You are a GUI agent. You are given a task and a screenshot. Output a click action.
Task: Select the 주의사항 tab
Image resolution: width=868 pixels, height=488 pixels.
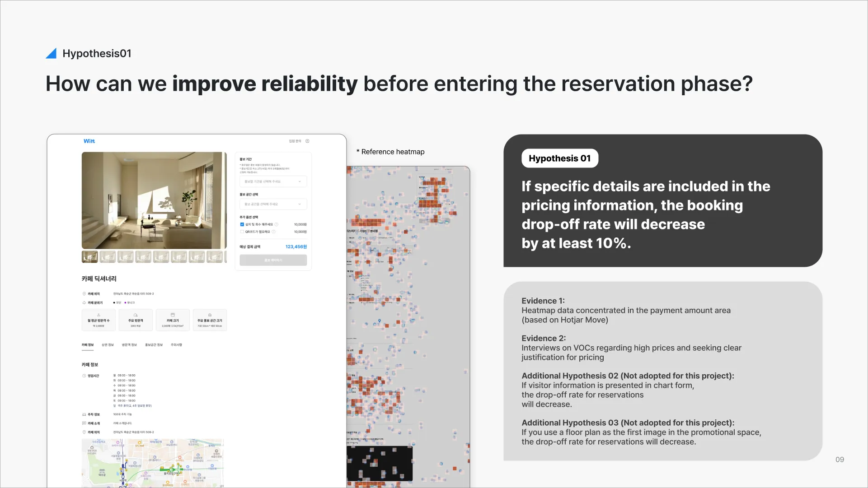tap(176, 345)
